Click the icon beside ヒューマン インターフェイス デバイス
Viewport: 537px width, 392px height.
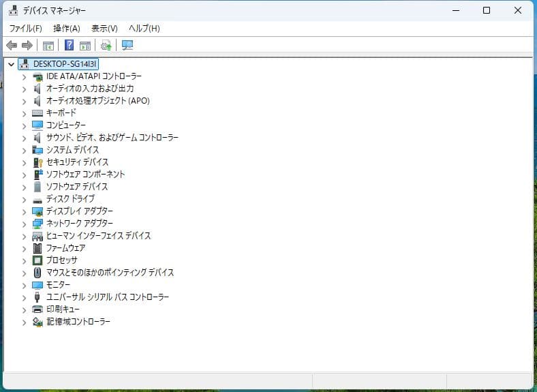(37, 236)
